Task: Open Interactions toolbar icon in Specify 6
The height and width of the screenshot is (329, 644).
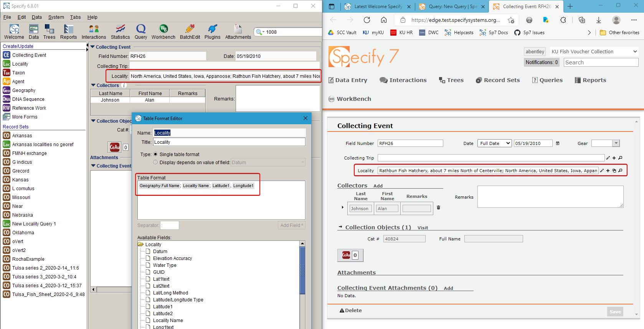Action: tap(94, 31)
